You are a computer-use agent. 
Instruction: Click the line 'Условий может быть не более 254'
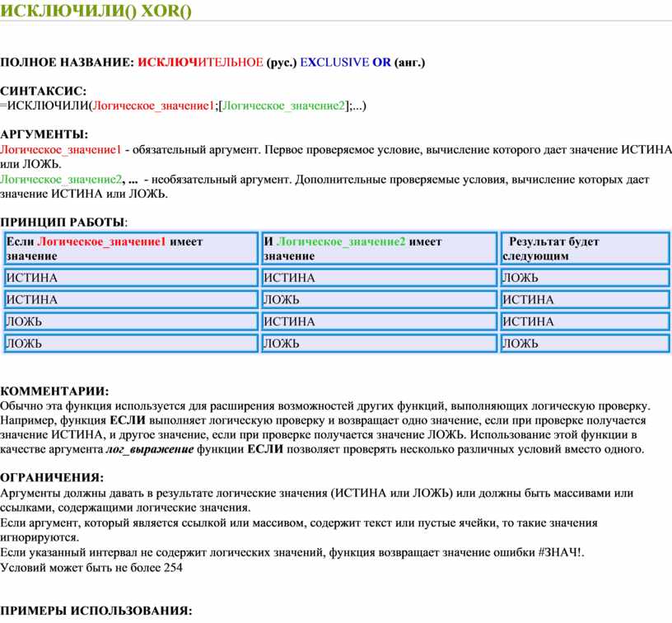[x=91, y=567]
